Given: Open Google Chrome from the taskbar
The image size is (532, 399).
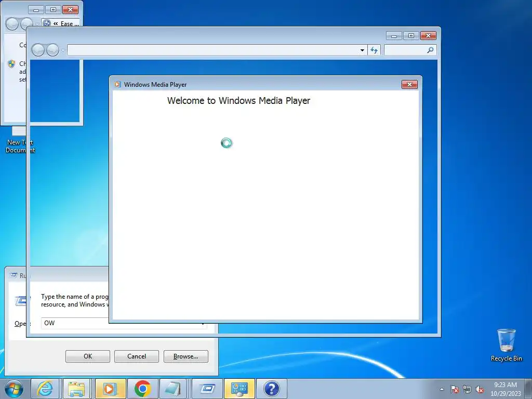Looking at the screenshot, I should click(142, 389).
